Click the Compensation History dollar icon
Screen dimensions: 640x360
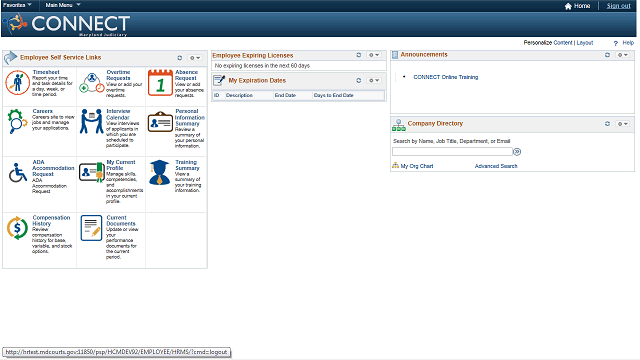[17, 228]
